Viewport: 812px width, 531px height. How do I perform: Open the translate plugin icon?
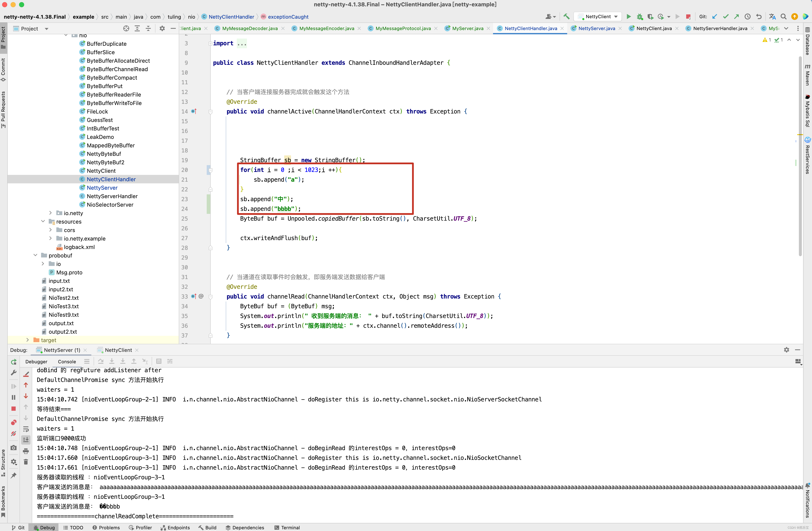tap(772, 16)
